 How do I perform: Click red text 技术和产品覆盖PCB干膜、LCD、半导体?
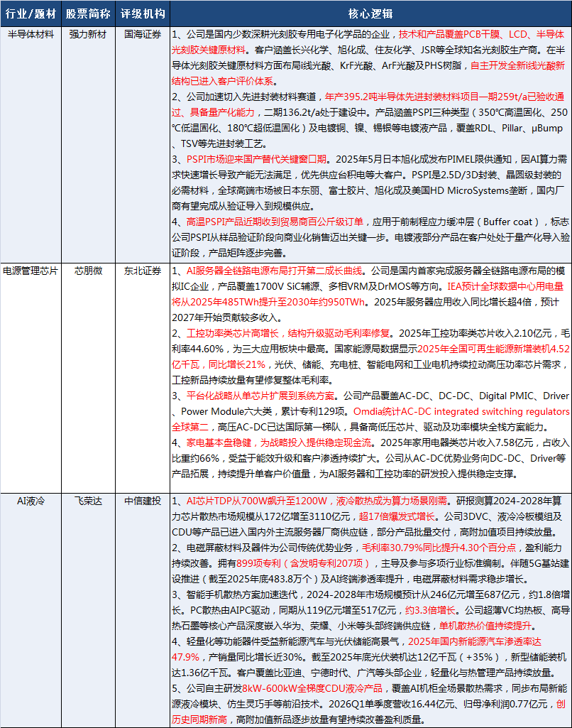[x=482, y=34]
